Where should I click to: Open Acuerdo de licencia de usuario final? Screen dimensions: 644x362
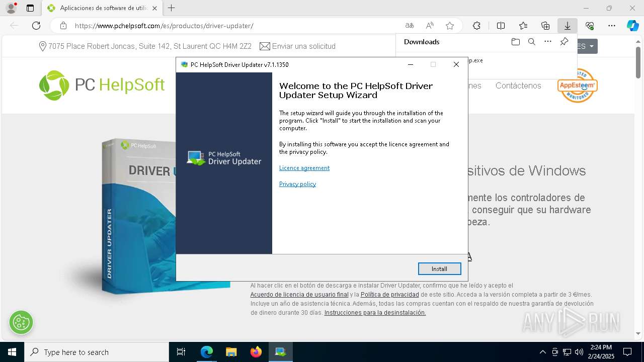point(299,295)
